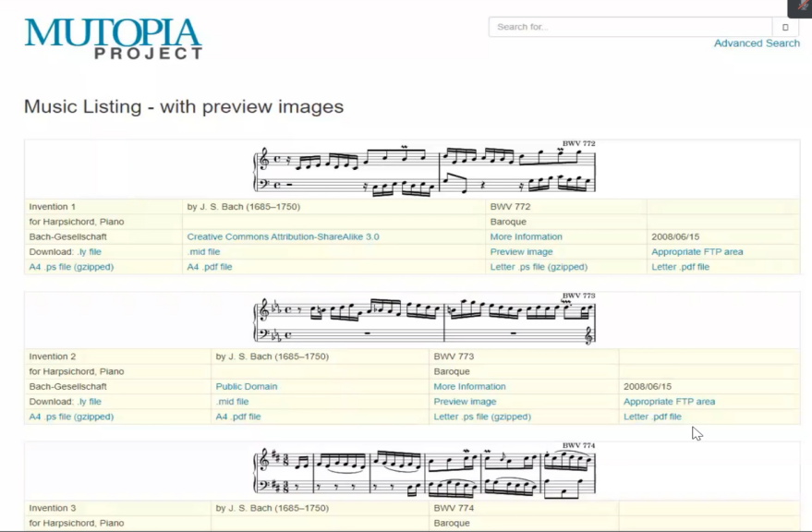This screenshot has height=532, width=812.
Task: Download Invention 1 A4 .pdf file
Action: [210, 267]
